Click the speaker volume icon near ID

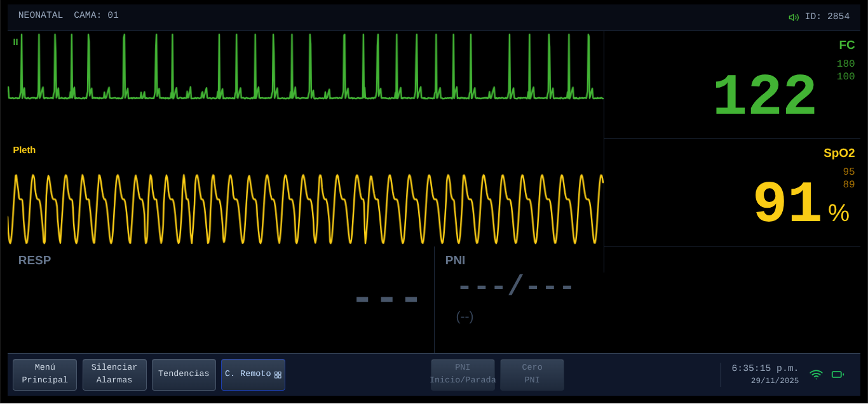tap(793, 17)
